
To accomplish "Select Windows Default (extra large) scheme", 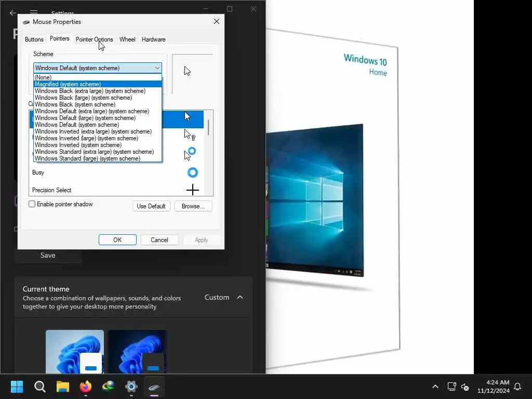I will pos(98,111).
